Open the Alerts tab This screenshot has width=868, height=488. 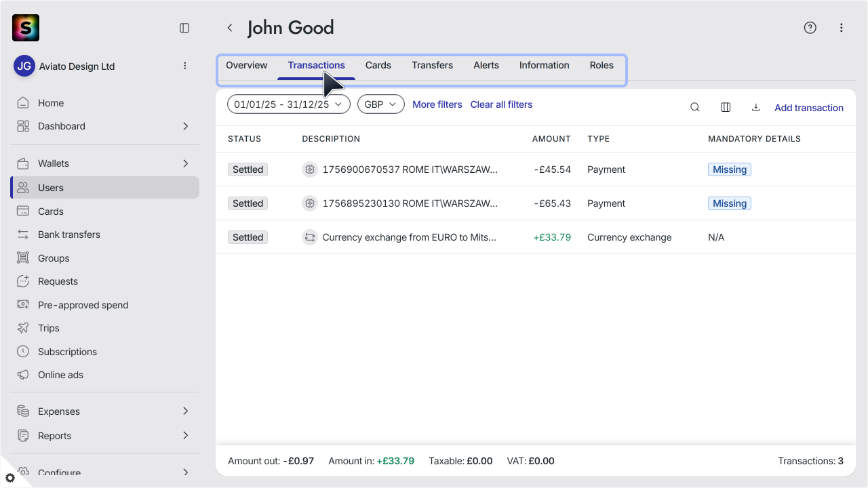[486, 66]
